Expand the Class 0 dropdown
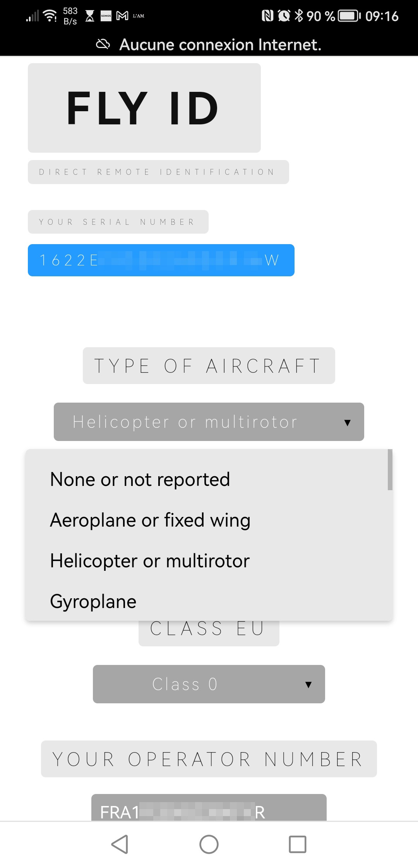Viewport: 418px width, 868px height. pyautogui.click(x=209, y=684)
